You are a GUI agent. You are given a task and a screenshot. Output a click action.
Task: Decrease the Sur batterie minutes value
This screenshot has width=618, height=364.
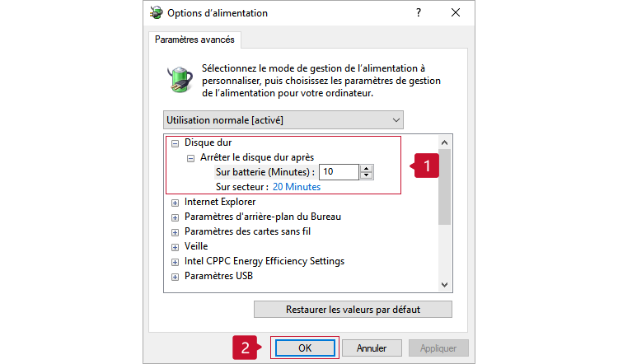pyautogui.click(x=367, y=175)
